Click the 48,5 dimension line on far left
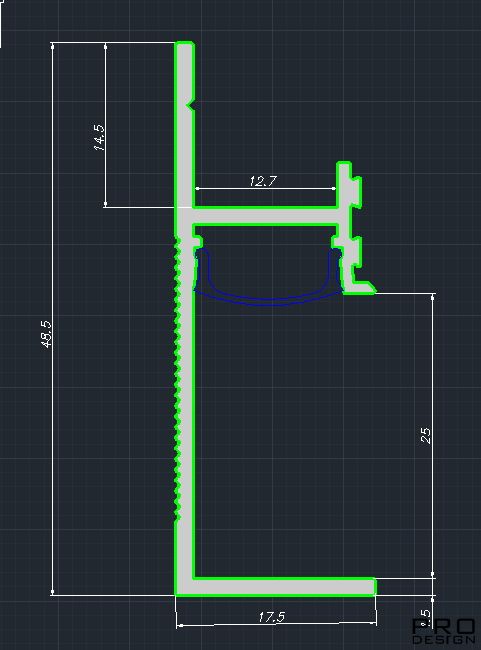 click(x=53, y=319)
